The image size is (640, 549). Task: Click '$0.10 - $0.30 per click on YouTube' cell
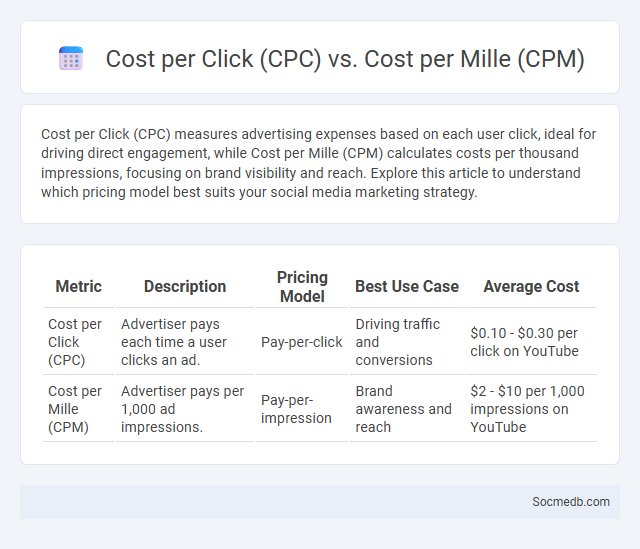531,342
